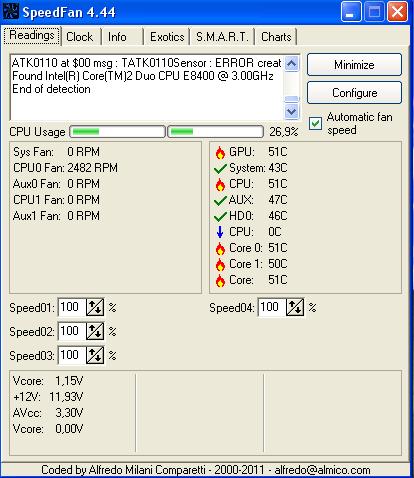Screen dimensions: 414x478
Task: Click the Speed01 up/down spinner
Action: click(95, 307)
